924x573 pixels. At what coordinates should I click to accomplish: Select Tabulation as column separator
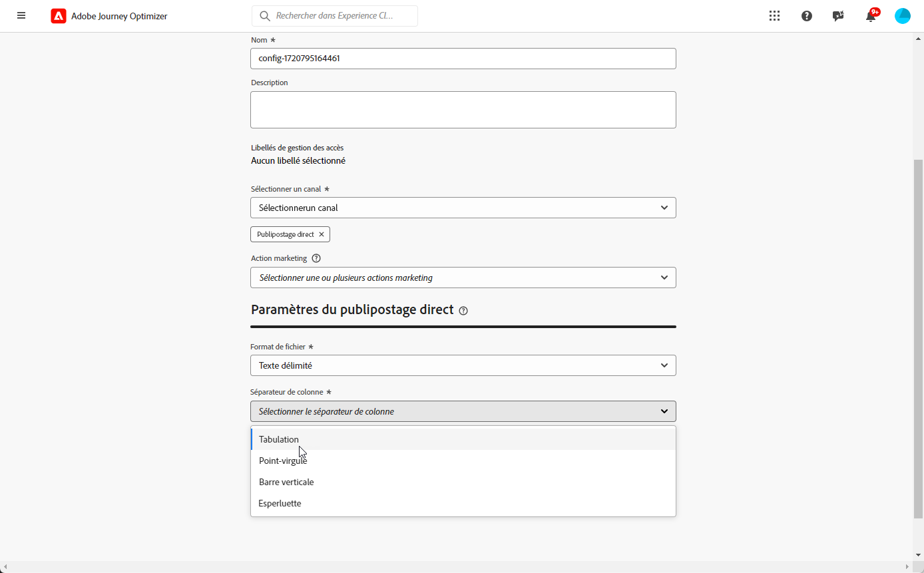pos(279,439)
